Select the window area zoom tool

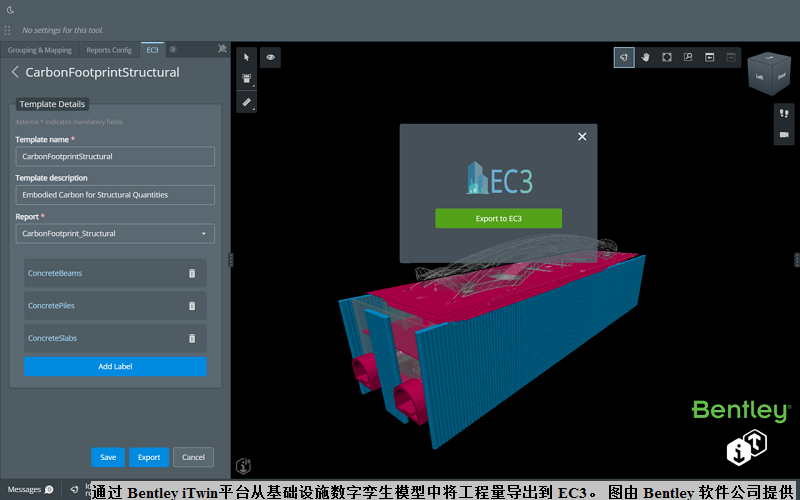click(x=688, y=57)
